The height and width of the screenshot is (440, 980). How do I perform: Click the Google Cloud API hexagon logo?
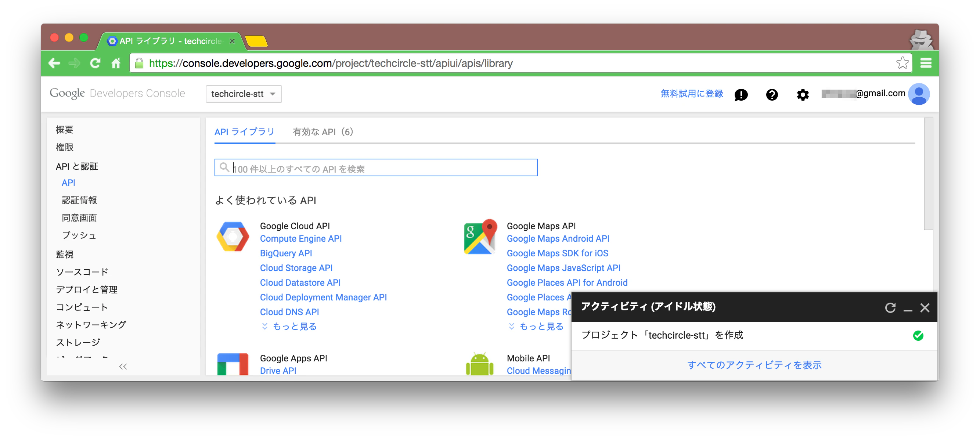tap(233, 237)
